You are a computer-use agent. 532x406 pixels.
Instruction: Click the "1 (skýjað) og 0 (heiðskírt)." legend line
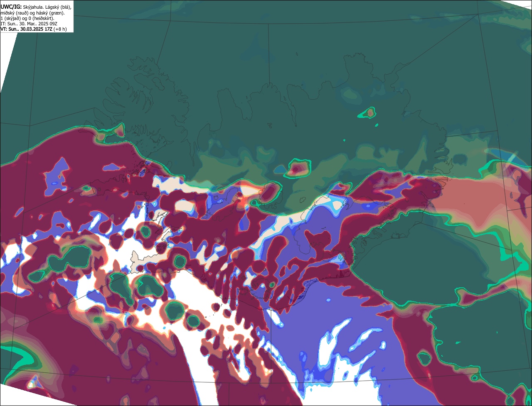click(x=27, y=18)
